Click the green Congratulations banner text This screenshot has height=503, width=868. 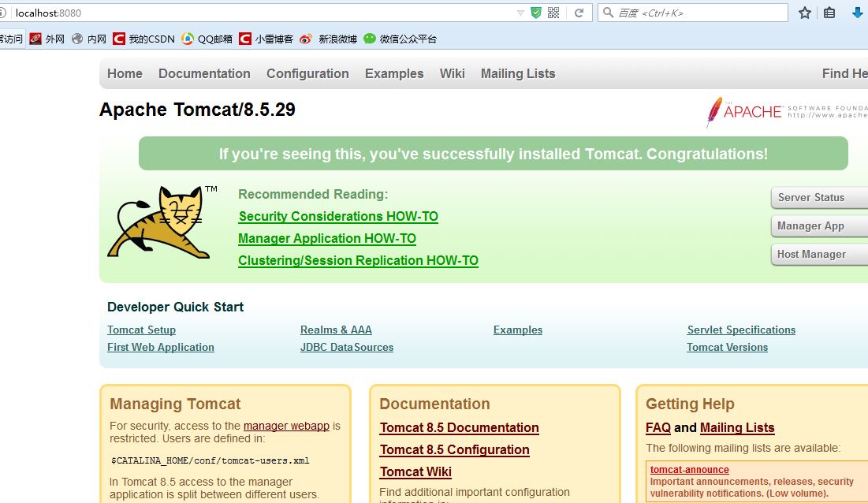tap(494, 154)
